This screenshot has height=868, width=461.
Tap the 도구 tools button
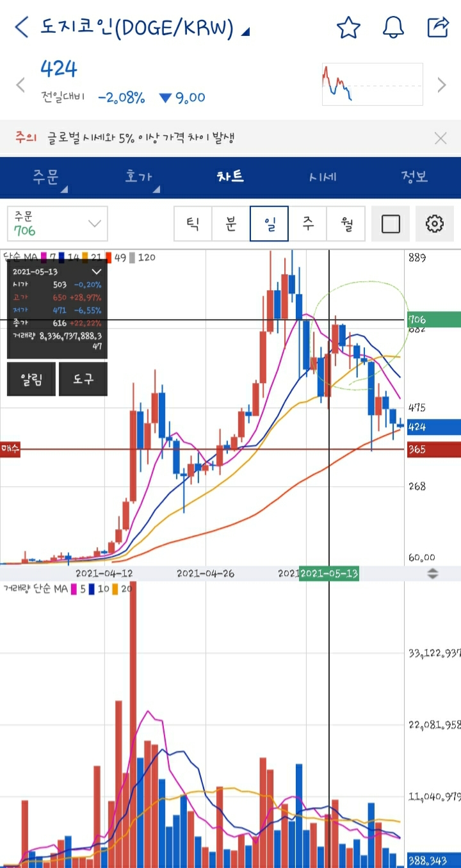pyautogui.click(x=83, y=379)
